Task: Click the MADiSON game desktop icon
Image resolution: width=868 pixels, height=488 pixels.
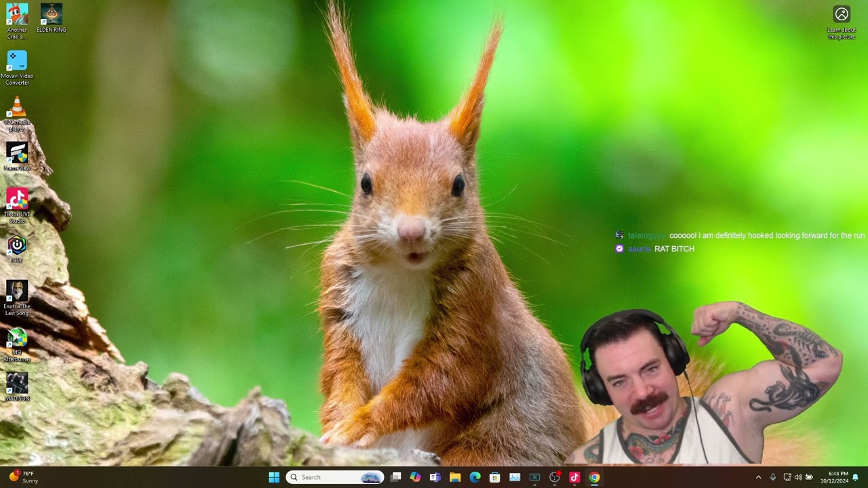Action: 17,384
